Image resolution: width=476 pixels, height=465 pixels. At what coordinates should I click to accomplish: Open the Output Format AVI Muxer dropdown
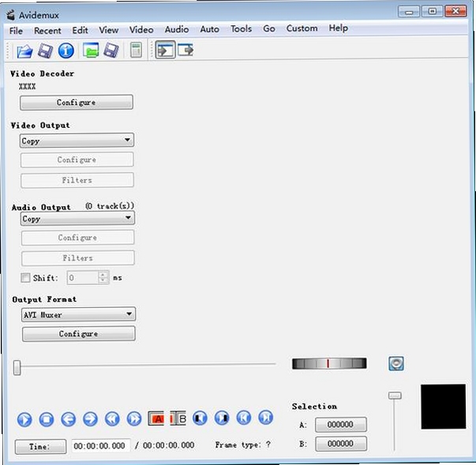pos(78,314)
